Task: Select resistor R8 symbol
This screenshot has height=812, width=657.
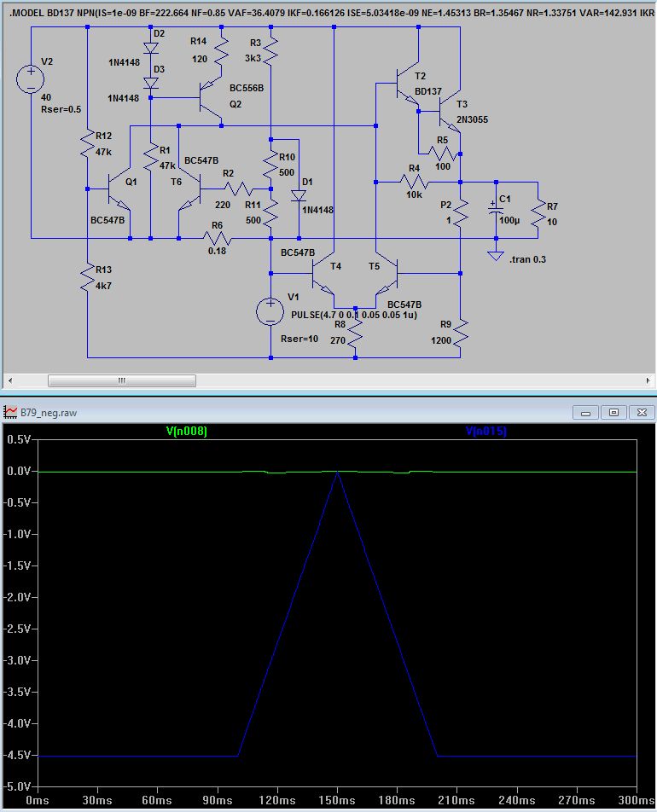Action: (355, 333)
